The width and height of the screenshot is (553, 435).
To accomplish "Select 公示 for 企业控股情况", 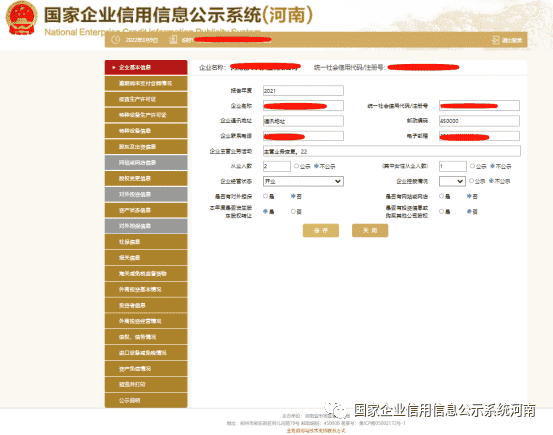I will [x=471, y=181].
